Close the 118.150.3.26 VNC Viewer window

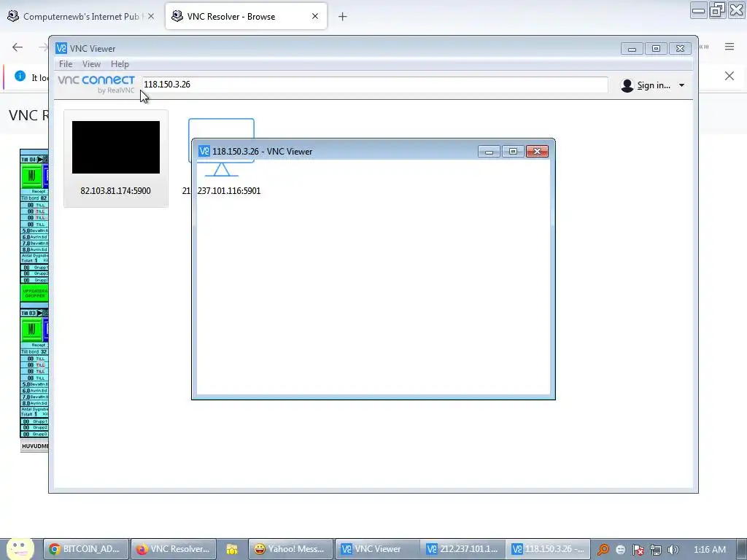(537, 152)
